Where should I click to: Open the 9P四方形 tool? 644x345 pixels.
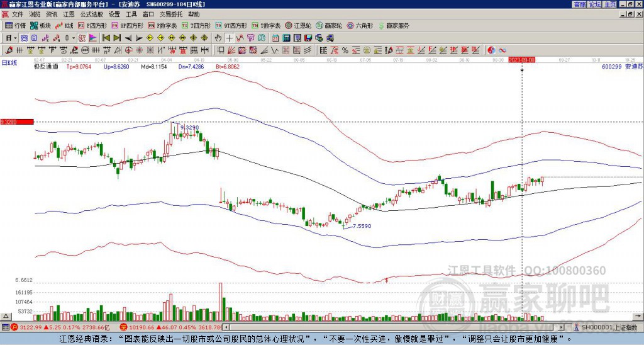click(127, 25)
